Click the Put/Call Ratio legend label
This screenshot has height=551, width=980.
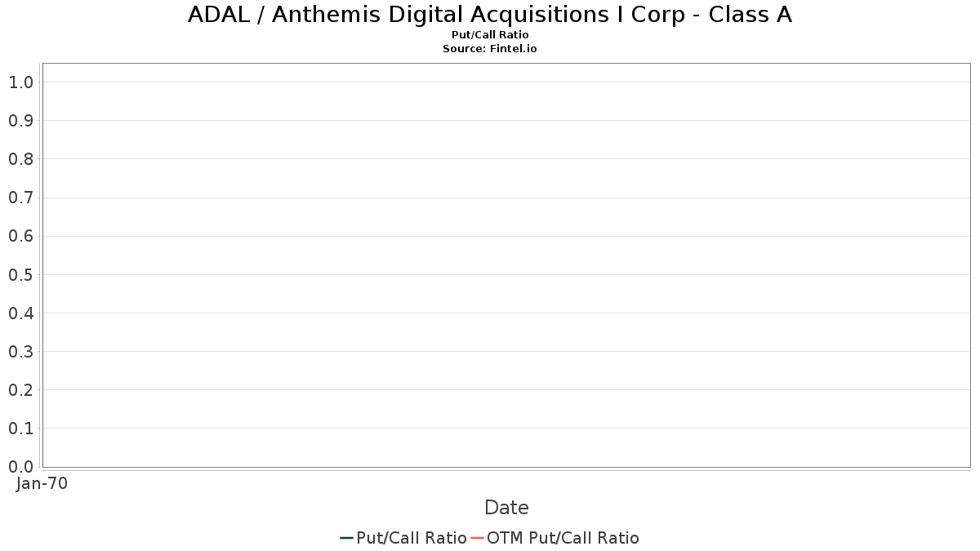412,538
